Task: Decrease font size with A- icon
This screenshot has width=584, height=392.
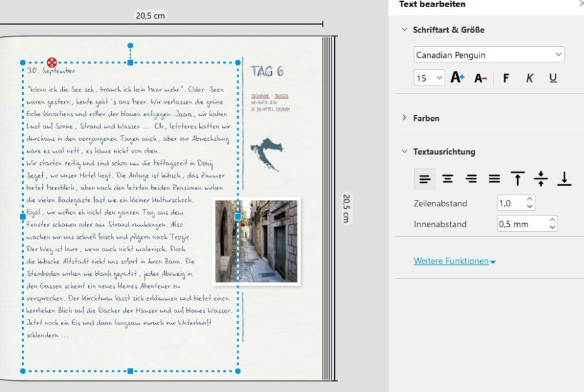Action: (x=480, y=78)
